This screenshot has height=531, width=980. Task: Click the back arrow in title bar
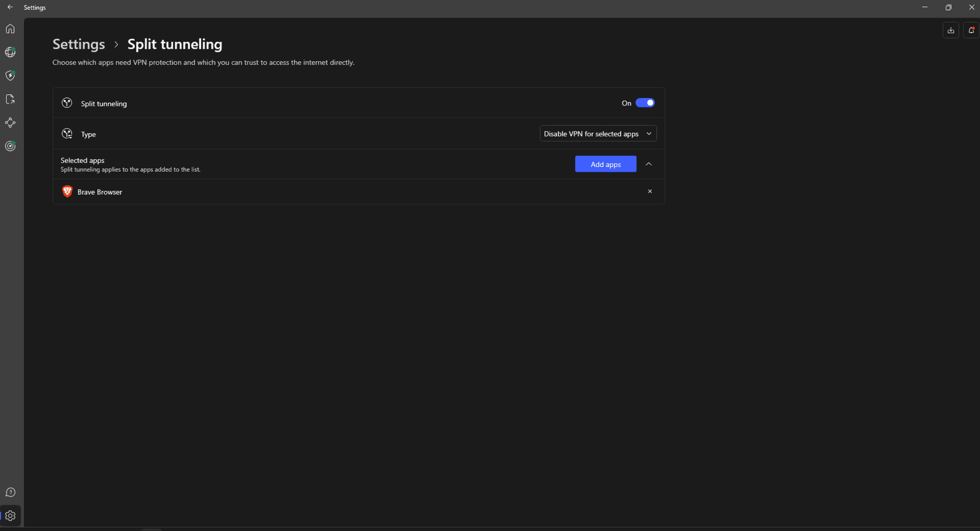(10, 7)
